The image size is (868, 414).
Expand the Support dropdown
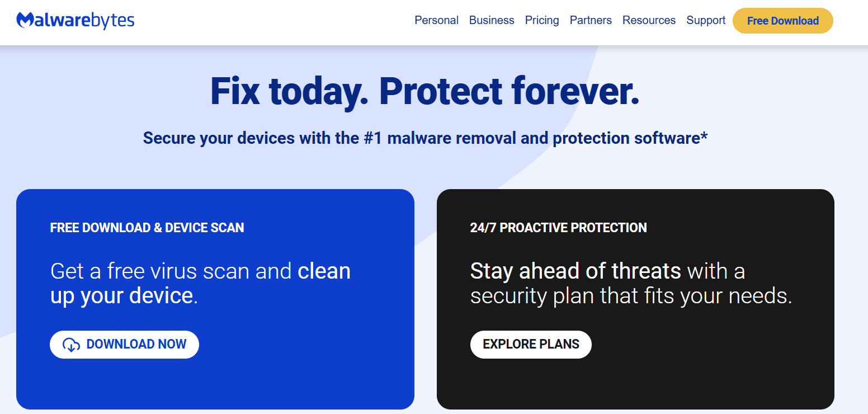(x=705, y=20)
